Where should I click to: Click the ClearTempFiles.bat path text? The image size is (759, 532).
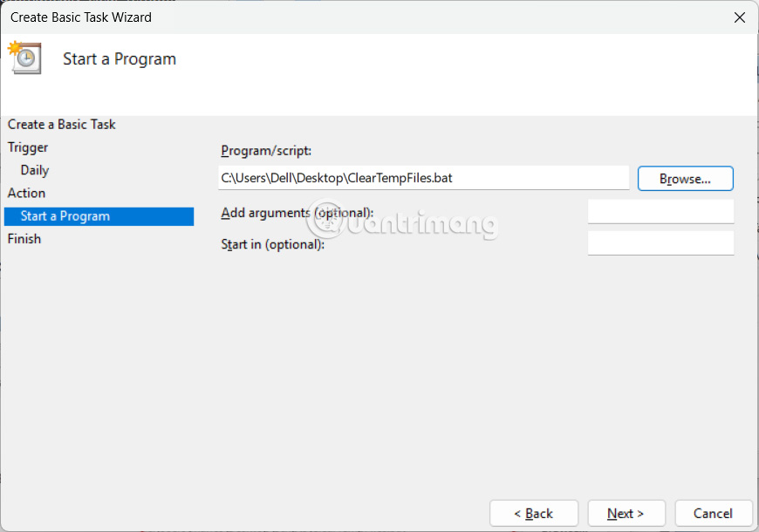coord(336,178)
